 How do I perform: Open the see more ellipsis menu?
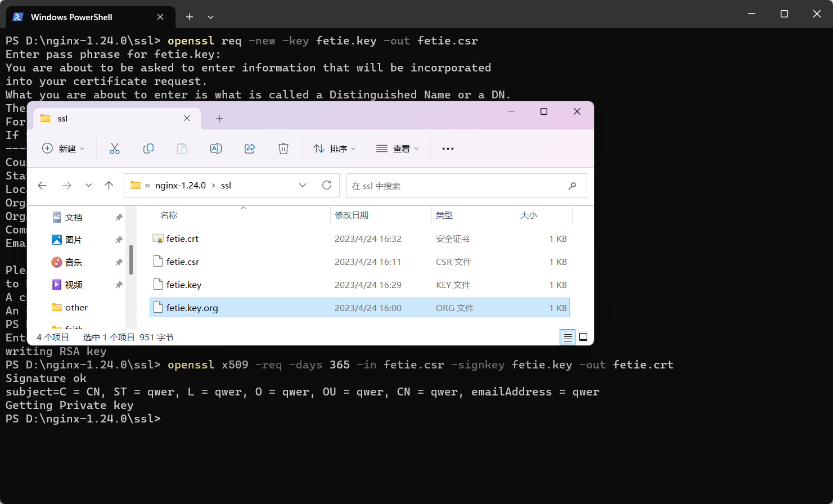point(448,148)
